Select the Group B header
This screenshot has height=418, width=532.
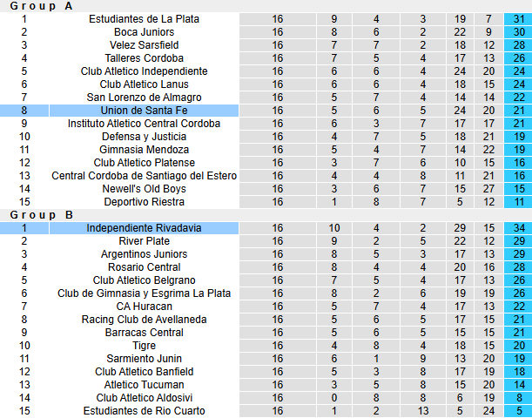coord(41,215)
